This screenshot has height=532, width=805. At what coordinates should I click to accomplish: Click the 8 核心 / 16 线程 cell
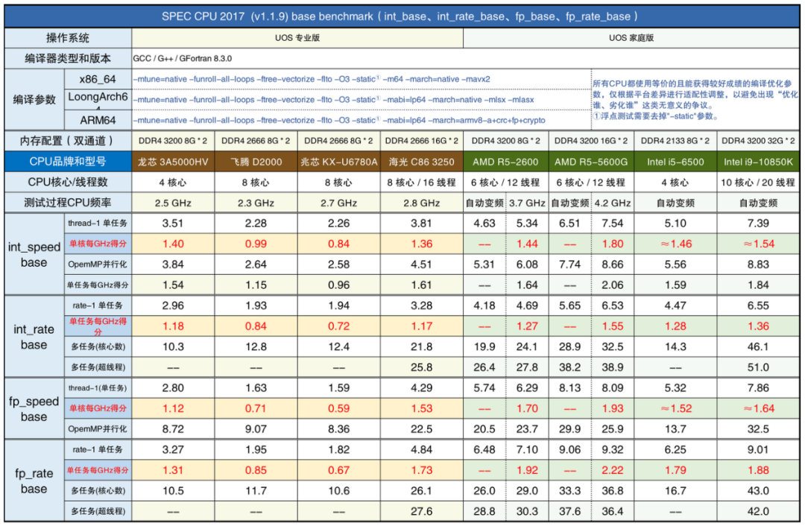point(421,182)
